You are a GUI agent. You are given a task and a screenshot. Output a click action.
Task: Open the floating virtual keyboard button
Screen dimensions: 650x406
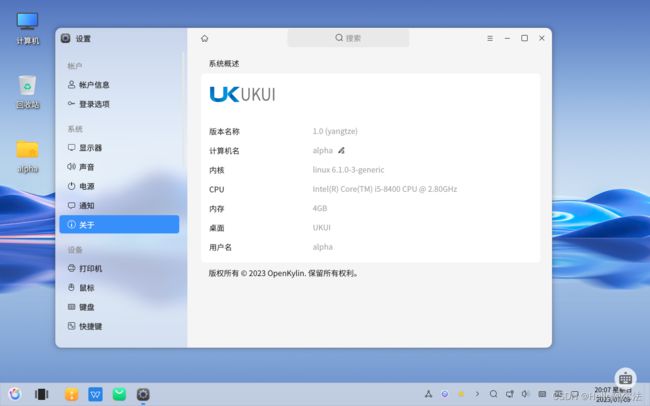[x=626, y=378]
